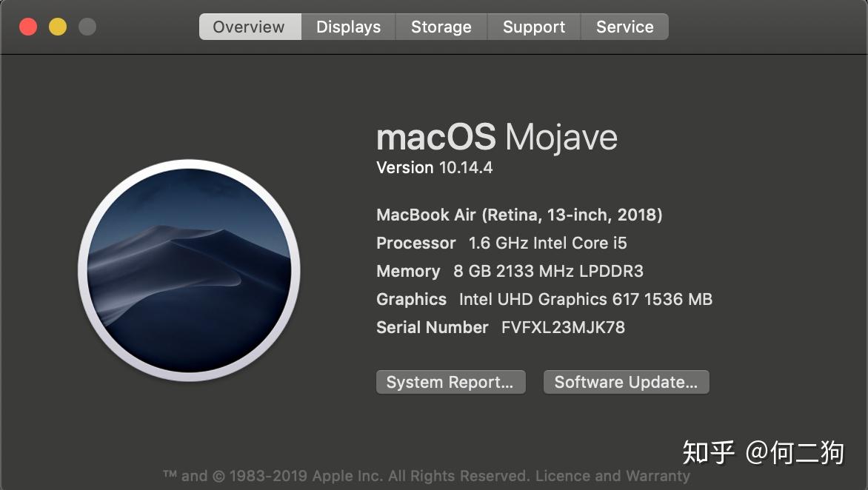The width and height of the screenshot is (868, 490).
Task: Click the Intel UHD Graphics 617 line
Action: pos(544,299)
